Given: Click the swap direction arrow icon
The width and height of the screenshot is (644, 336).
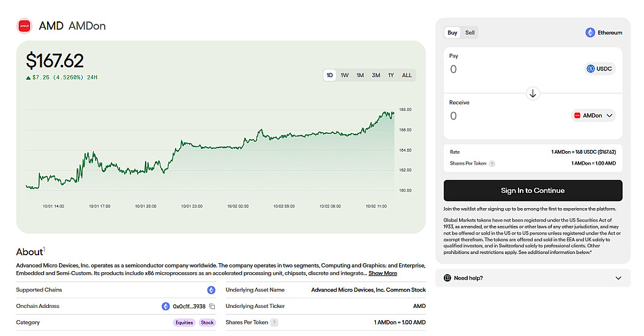Looking at the screenshot, I should pyautogui.click(x=533, y=94).
